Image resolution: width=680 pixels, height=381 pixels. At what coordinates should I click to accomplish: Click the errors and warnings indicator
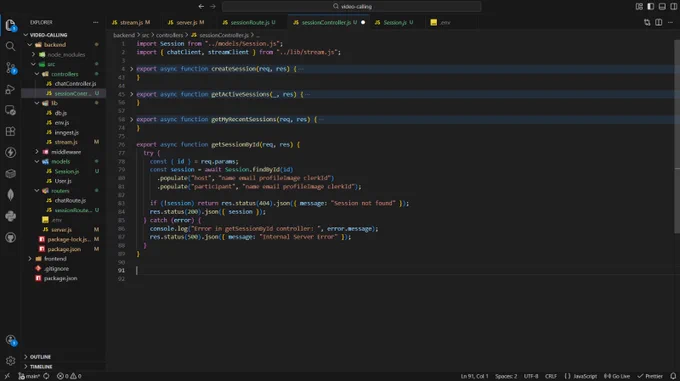pyautogui.click(x=69, y=376)
